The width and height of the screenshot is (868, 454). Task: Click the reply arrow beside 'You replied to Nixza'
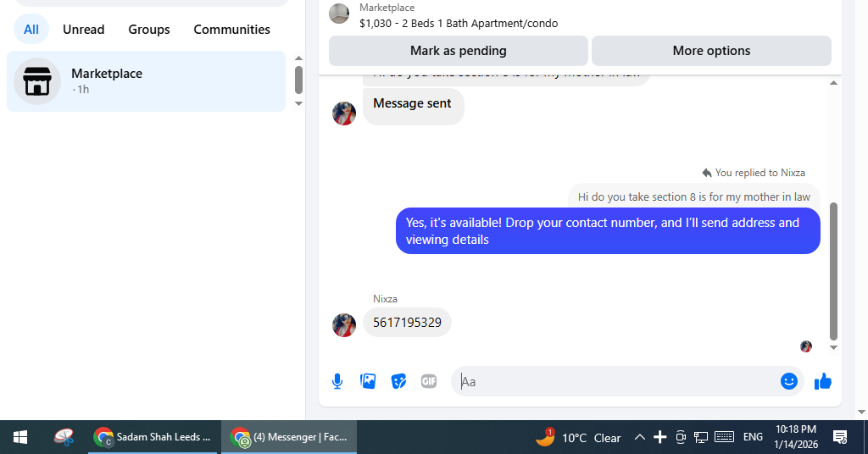(707, 173)
